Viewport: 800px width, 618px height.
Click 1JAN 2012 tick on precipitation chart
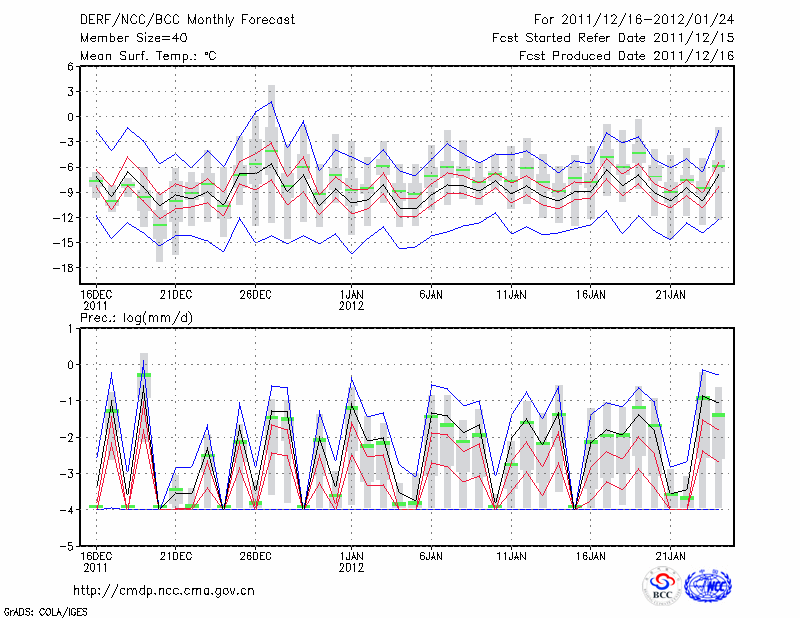(x=351, y=560)
